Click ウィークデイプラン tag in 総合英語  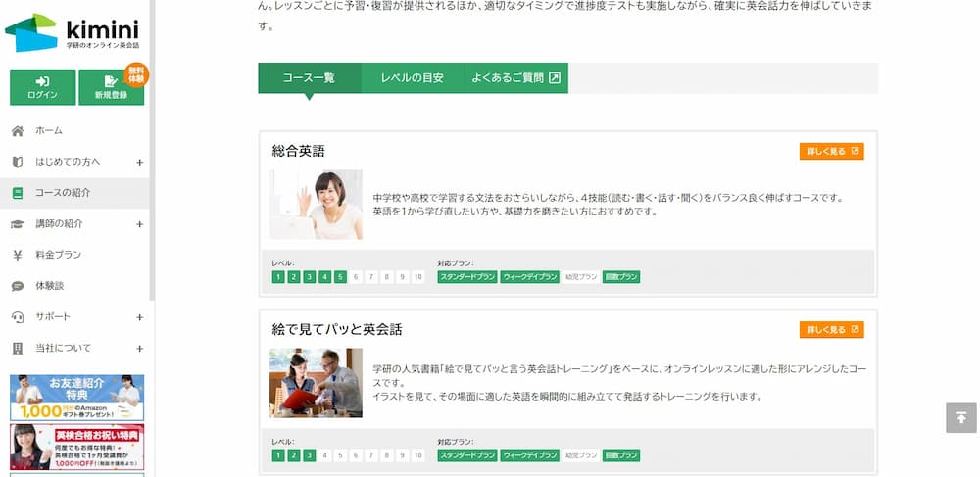(530, 277)
